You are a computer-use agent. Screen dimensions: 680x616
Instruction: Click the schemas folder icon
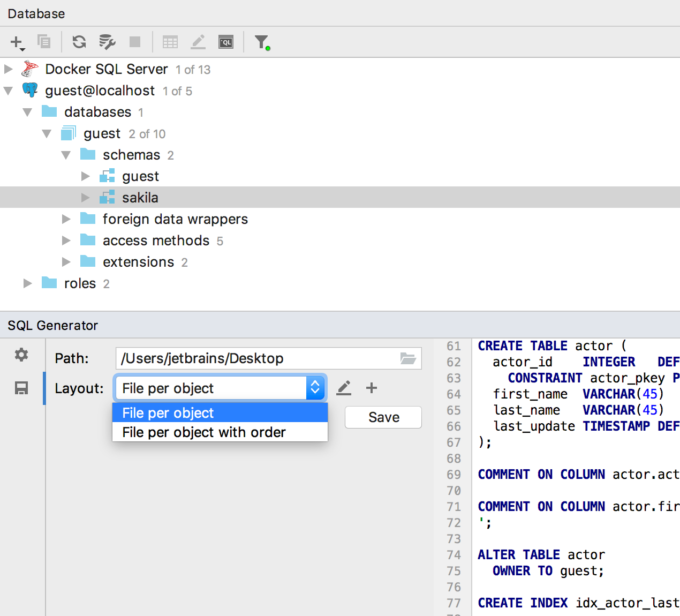click(88, 154)
